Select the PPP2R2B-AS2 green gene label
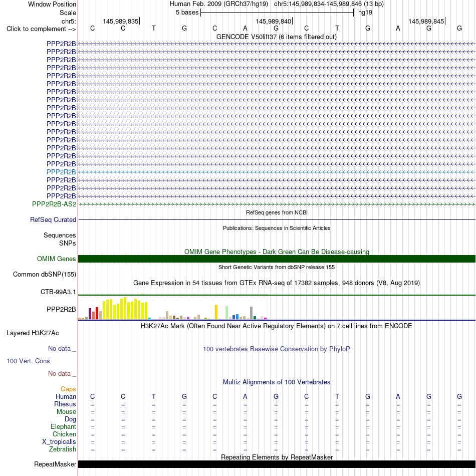The width and height of the screenshot is (476, 476). (54, 204)
